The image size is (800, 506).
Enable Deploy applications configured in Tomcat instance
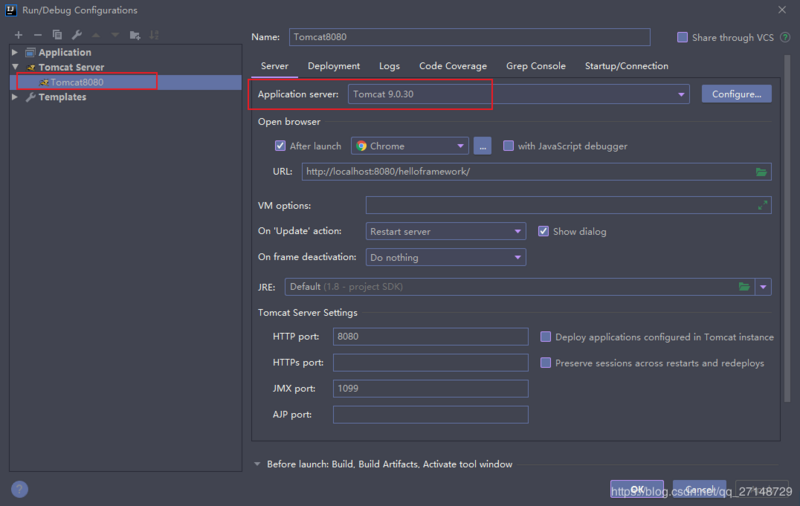pos(545,337)
